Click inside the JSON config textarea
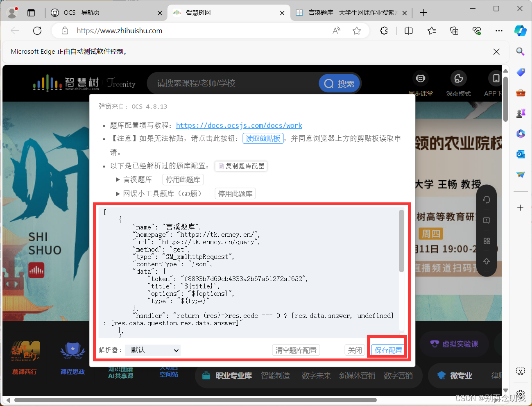Viewport: 532px width, 406px height. pos(249,272)
